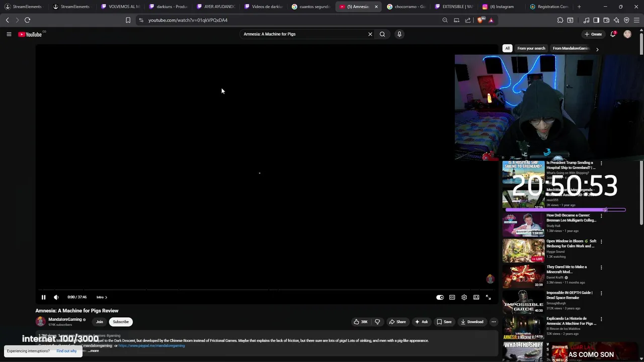
Task: Select 'From your search' chip
Action: (531, 48)
